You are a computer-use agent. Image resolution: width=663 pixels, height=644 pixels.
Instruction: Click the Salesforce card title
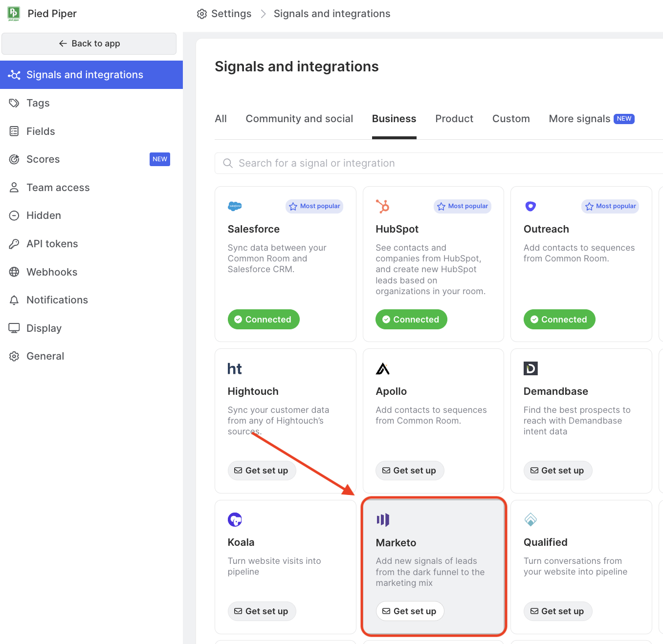(254, 229)
